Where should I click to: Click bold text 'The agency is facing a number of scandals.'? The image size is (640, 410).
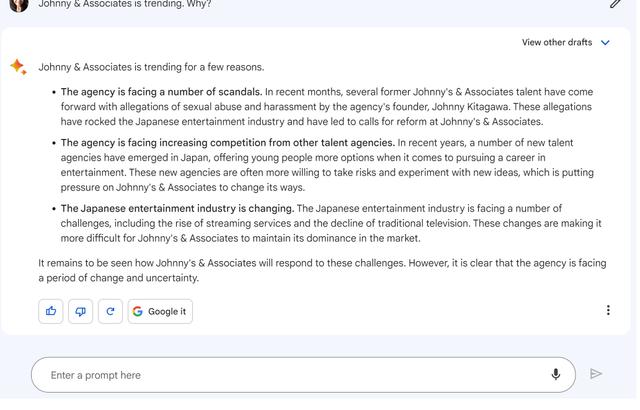point(161,92)
